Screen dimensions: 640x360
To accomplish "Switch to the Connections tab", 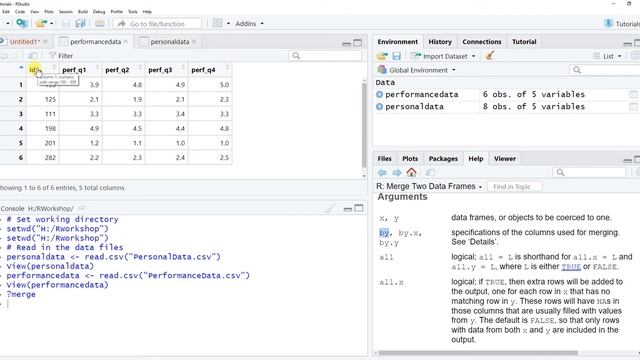I will point(482,42).
